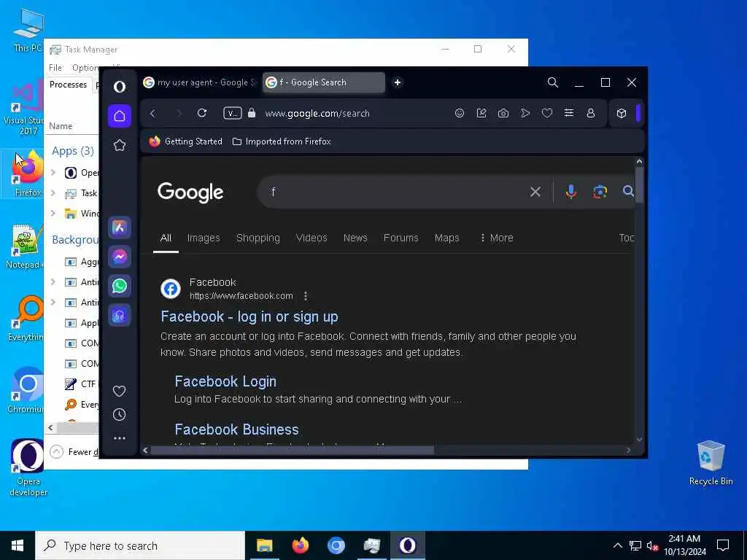Open Messenger in Opera sidebar

tap(120, 257)
